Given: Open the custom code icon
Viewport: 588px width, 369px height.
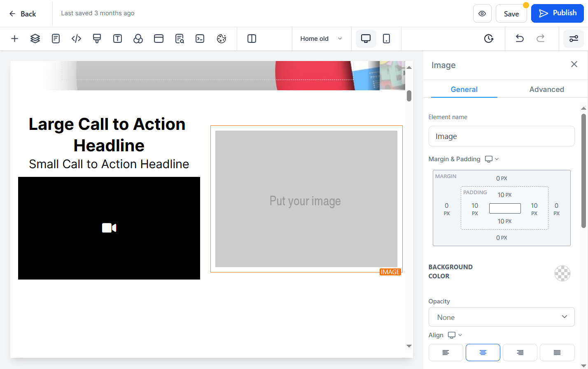Looking at the screenshot, I should (x=76, y=39).
